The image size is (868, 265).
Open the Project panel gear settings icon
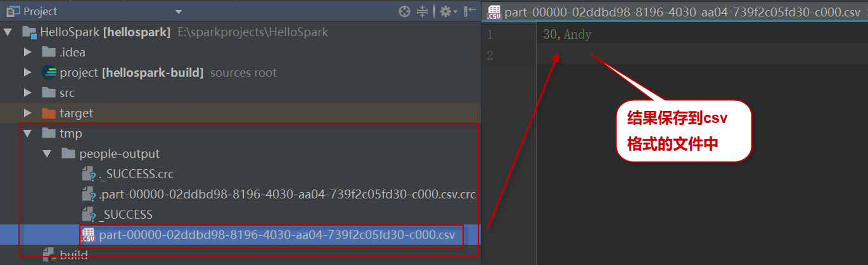coord(446,11)
